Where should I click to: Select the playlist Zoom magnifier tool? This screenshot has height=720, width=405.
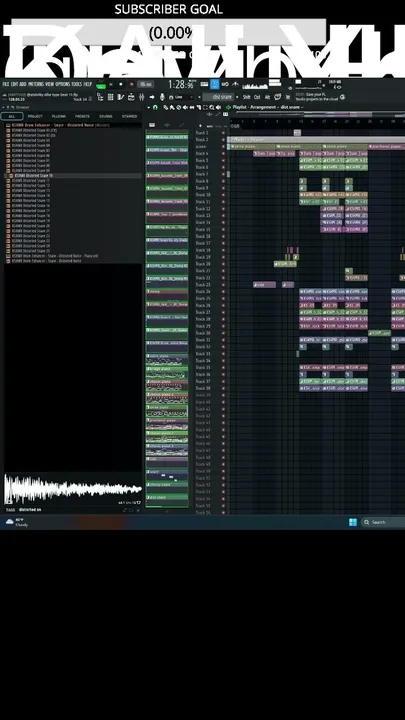point(212,107)
